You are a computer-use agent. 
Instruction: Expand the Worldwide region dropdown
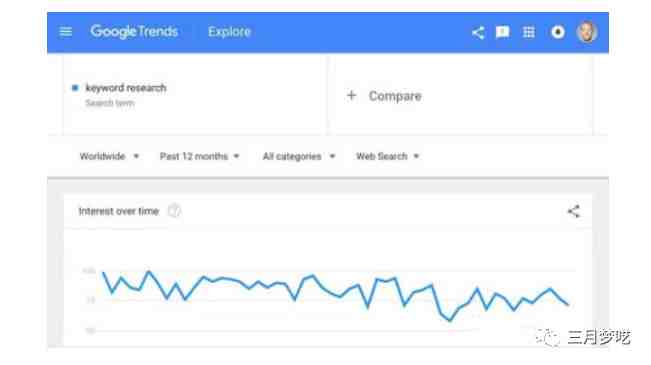(109, 157)
